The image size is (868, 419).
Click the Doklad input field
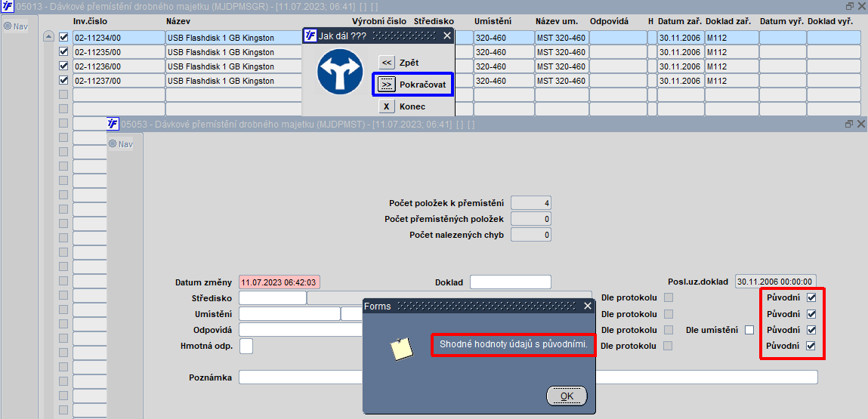[x=511, y=282]
